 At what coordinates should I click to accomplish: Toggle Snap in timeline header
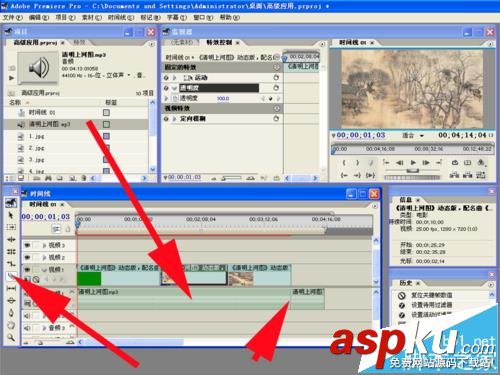(x=56, y=229)
